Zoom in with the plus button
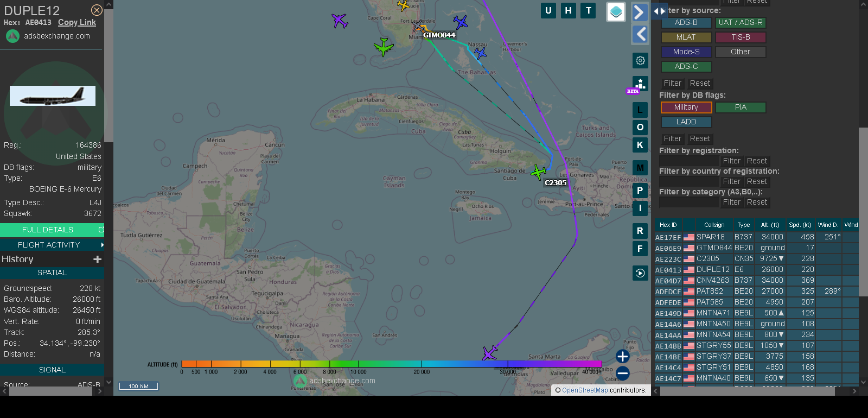868x418 pixels. point(623,356)
